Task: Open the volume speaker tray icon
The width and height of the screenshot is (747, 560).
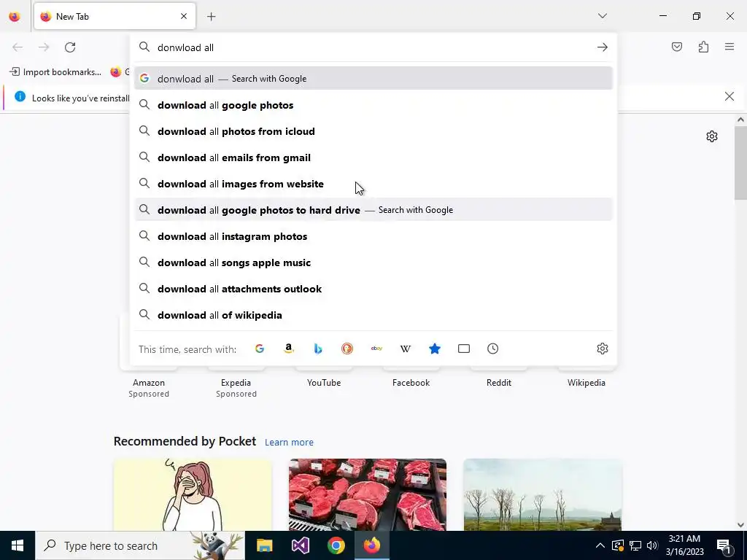Action: [652, 545]
